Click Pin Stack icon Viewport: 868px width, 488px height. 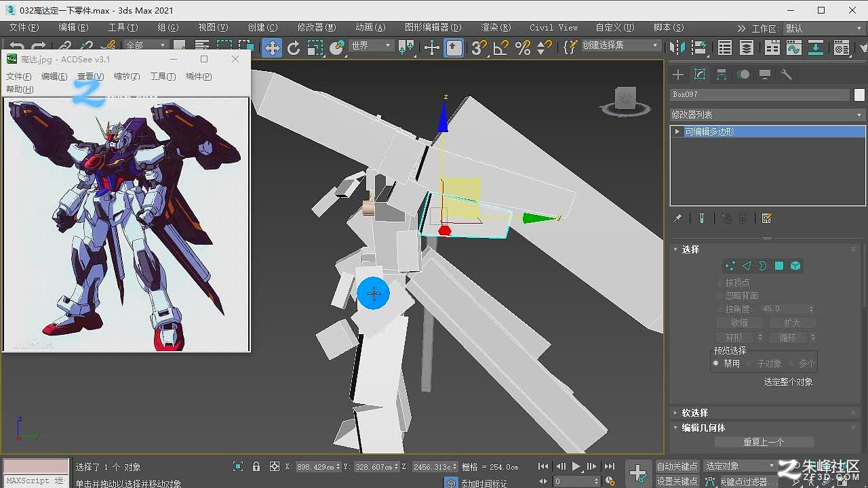click(677, 218)
